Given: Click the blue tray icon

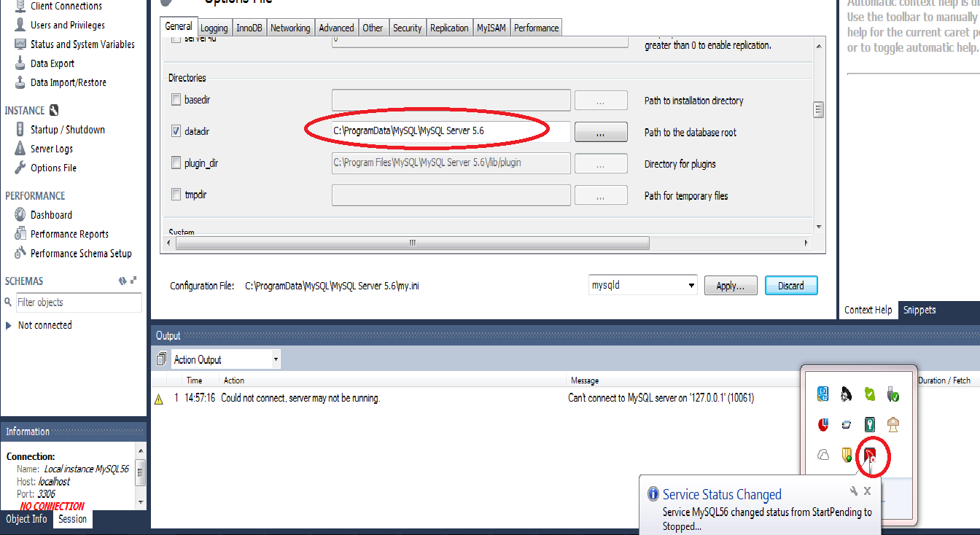Looking at the screenshot, I should pos(823,394).
